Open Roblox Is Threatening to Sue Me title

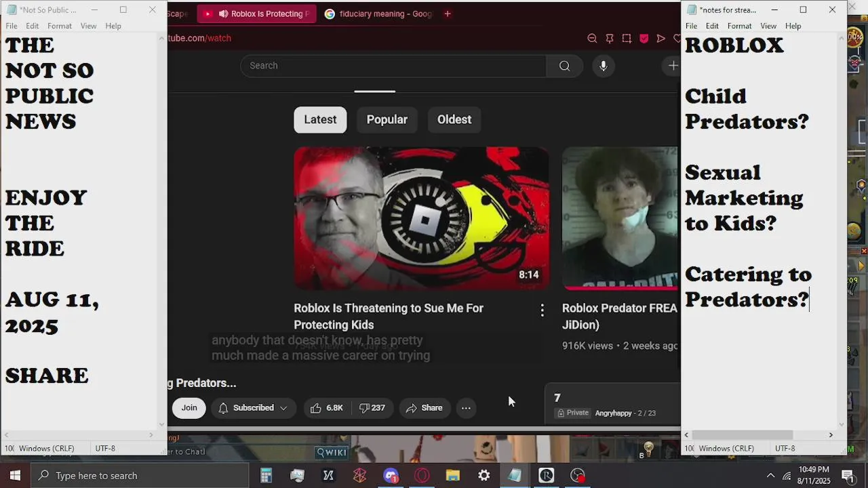[x=389, y=317]
